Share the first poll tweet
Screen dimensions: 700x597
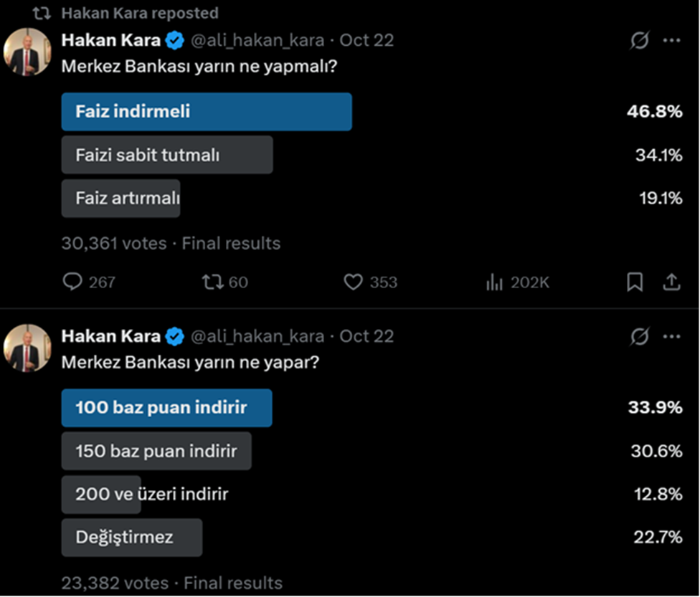pos(671,282)
